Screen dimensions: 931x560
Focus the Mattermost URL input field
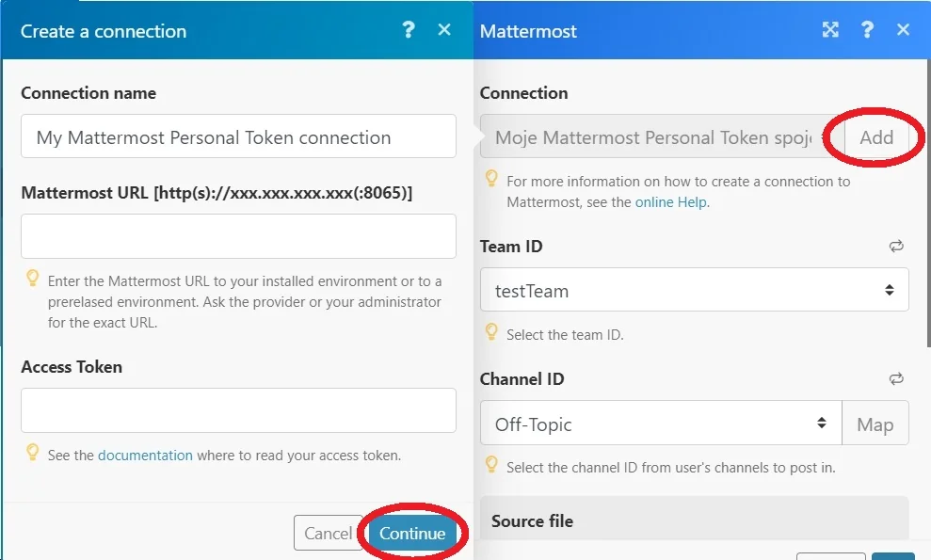[x=238, y=236]
